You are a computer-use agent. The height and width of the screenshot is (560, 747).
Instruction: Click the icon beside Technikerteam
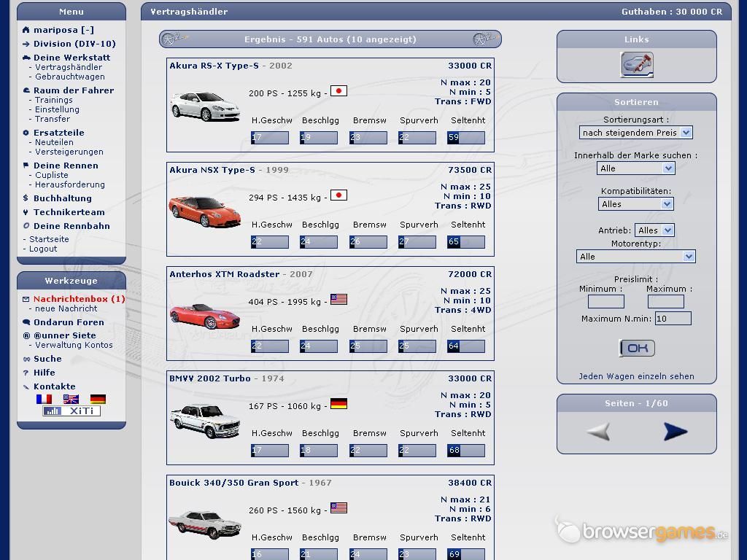tap(26, 212)
